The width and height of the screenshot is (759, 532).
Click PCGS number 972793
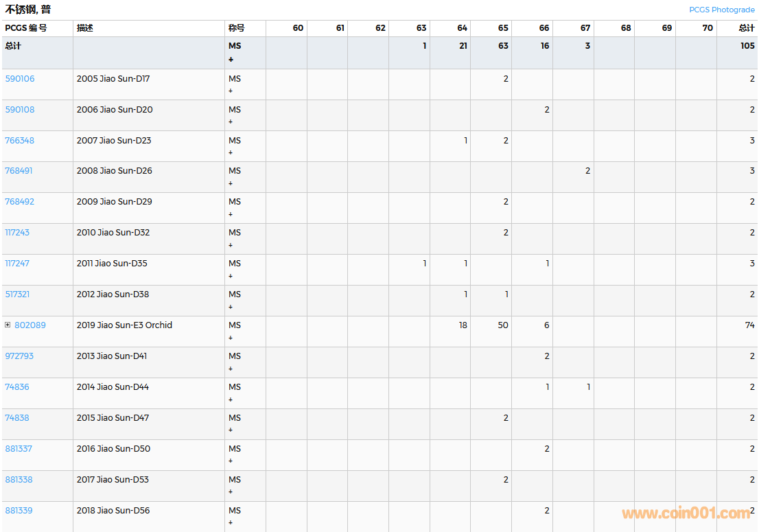point(19,356)
